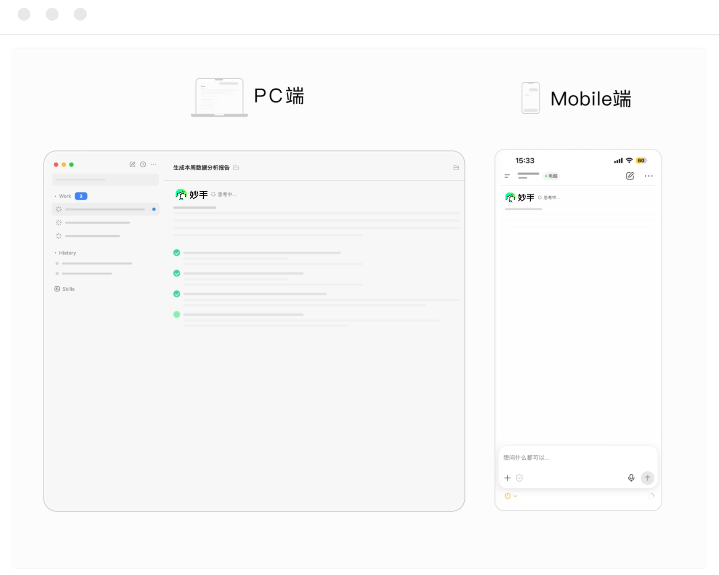Click the shield icon in mobile input bar
This screenshot has height=575, width=719.
click(x=520, y=478)
